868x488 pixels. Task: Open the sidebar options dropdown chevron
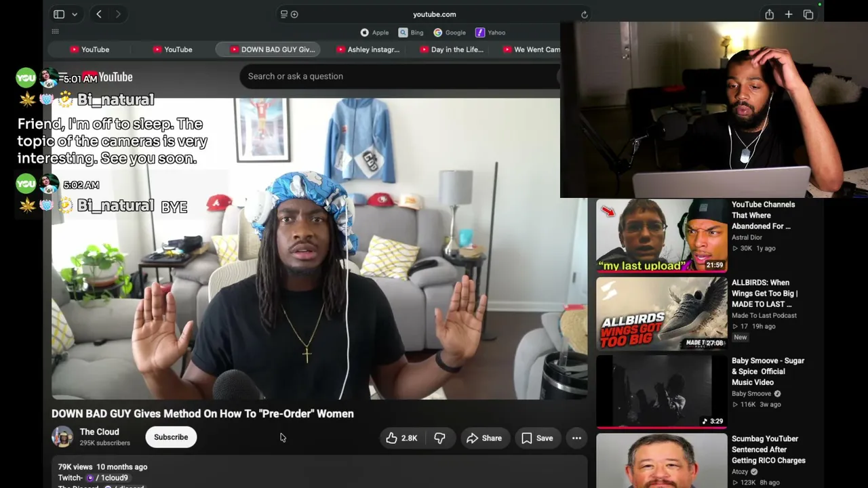75,14
